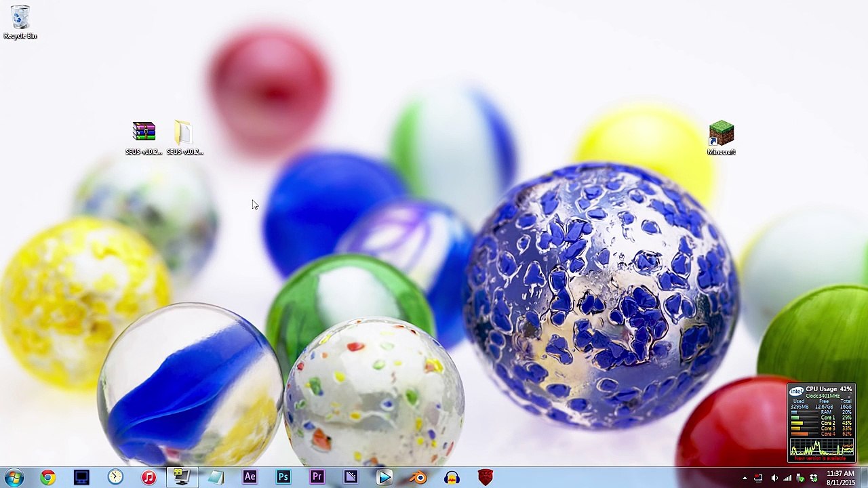The height and width of the screenshot is (488, 868).
Task: Click the Core 1 usage bar
Action: point(805,418)
